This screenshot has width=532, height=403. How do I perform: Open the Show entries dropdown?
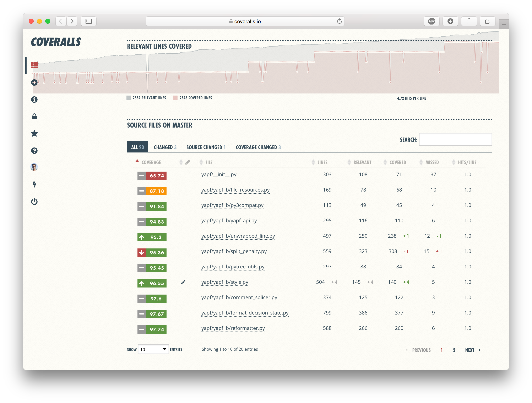point(153,349)
